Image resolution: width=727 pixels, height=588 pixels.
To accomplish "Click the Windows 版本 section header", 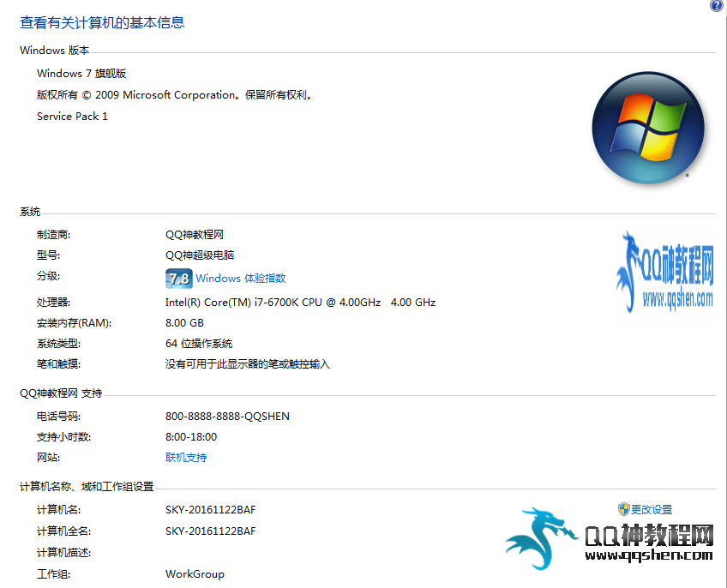I will coord(54,50).
